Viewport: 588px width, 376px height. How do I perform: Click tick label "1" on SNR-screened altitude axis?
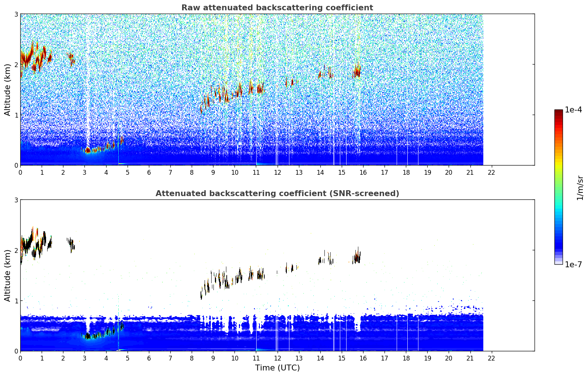[x=16, y=301]
